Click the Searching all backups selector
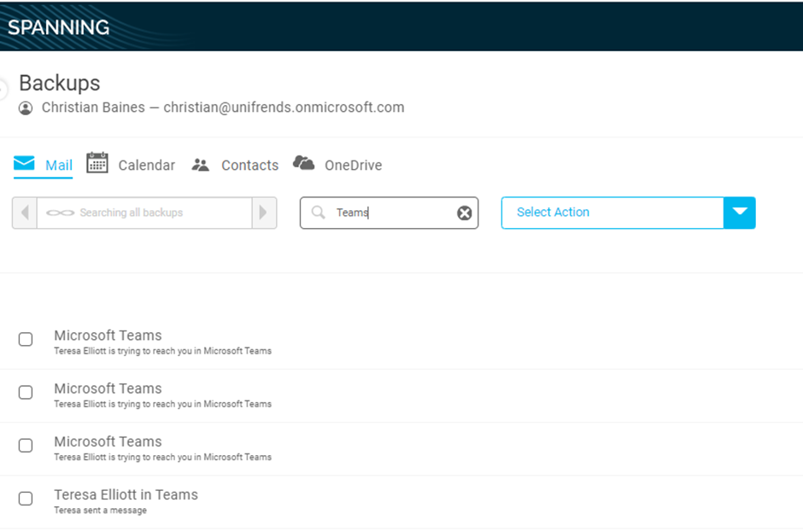The width and height of the screenshot is (803, 532). coord(144,213)
